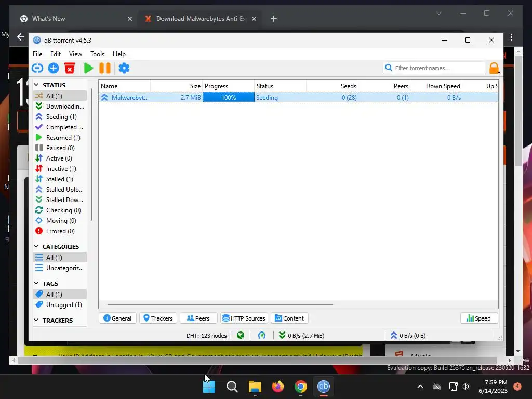Screen dimensions: 532x399
Task: Select the Checking (0) status filter
Action: pyautogui.click(x=60, y=210)
